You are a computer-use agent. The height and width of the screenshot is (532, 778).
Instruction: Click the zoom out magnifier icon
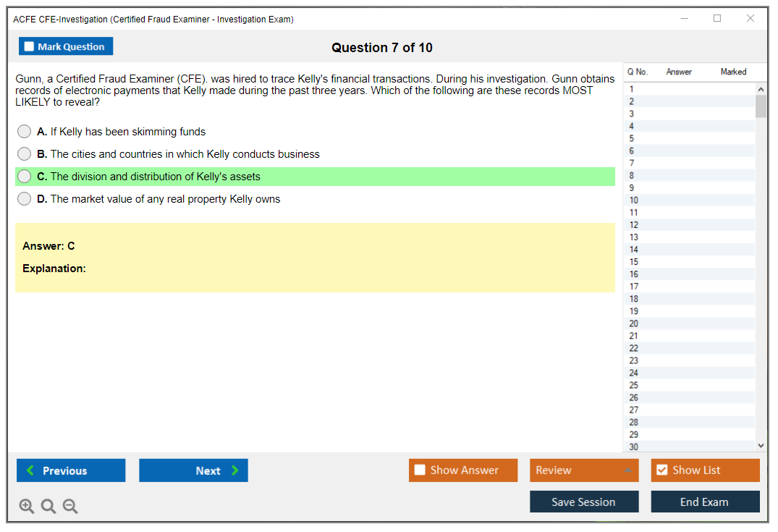70,507
